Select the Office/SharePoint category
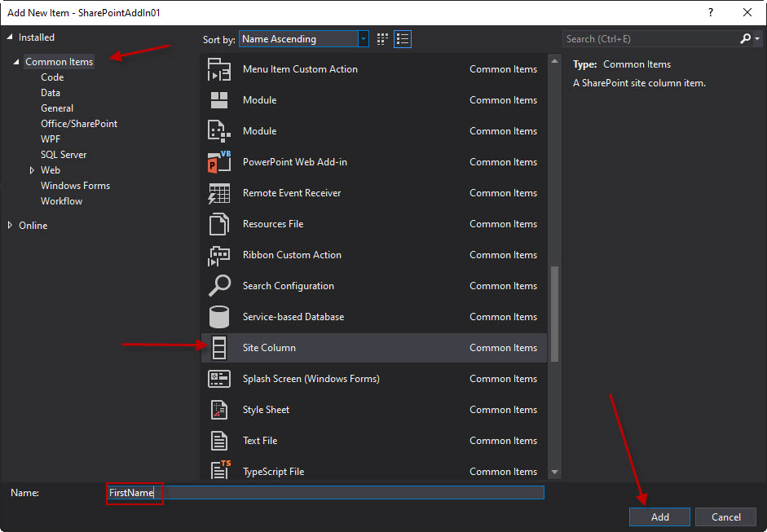767x532 pixels. point(79,124)
